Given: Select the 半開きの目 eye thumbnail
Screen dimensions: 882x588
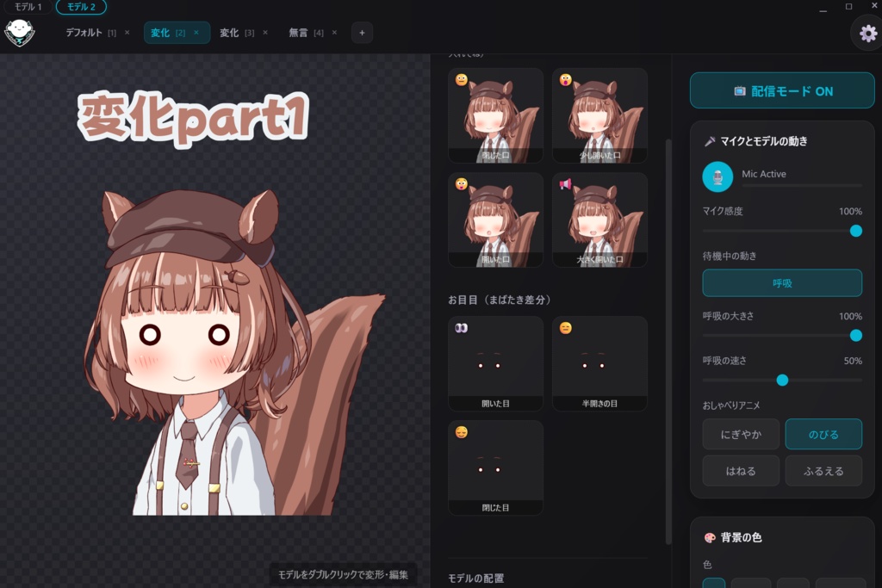Looking at the screenshot, I should tap(599, 363).
